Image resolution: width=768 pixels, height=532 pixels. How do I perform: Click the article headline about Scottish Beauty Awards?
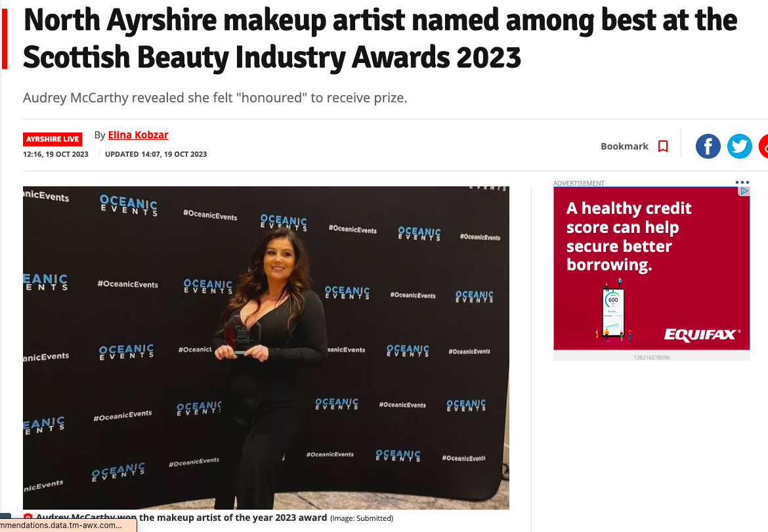click(380, 38)
